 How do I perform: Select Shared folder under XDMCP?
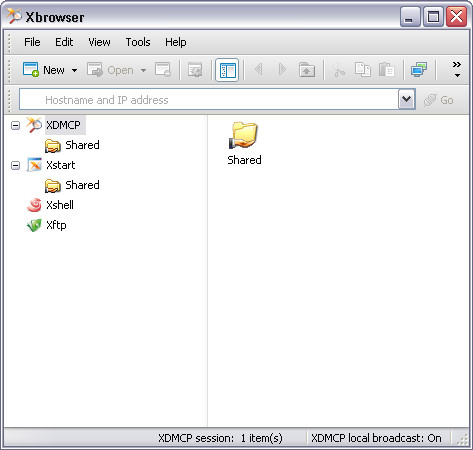82,145
